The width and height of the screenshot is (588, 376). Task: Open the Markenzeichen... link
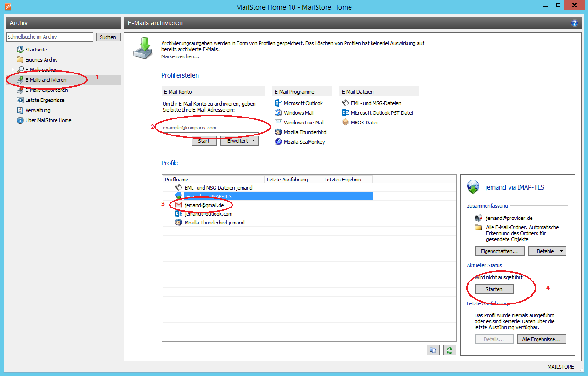click(x=180, y=56)
